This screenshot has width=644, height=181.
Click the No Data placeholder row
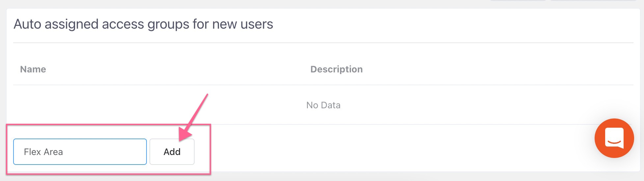pyautogui.click(x=323, y=105)
